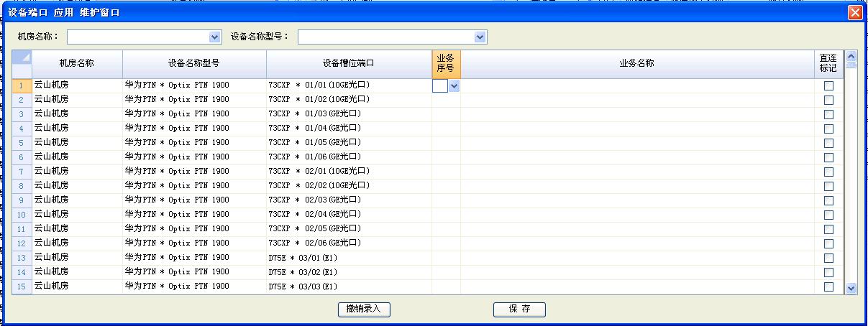Click the vertical scrollbar thumb
868x326 pixels.
pos(851,65)
